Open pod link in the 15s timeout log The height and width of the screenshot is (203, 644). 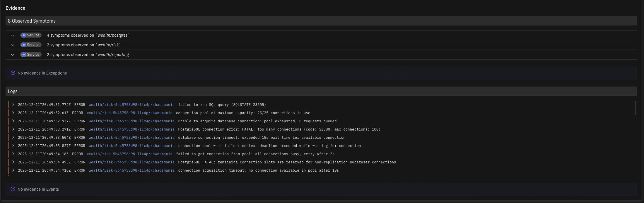131,138
